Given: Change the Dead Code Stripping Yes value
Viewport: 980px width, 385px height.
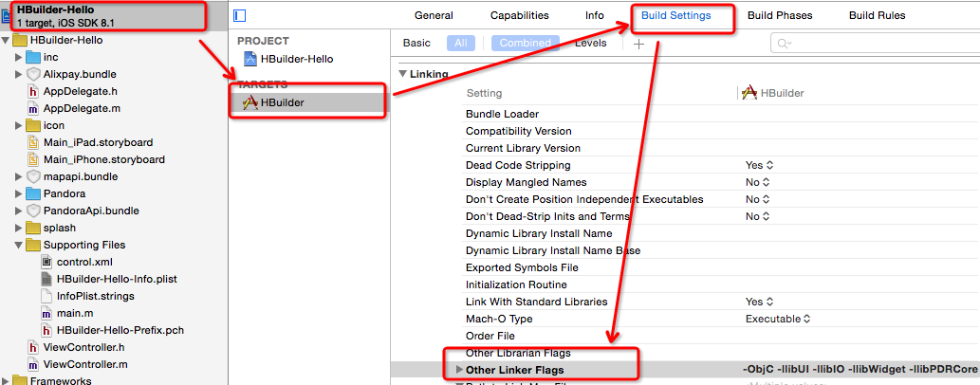Looking at the screenshot, I should tap(759, 166).
